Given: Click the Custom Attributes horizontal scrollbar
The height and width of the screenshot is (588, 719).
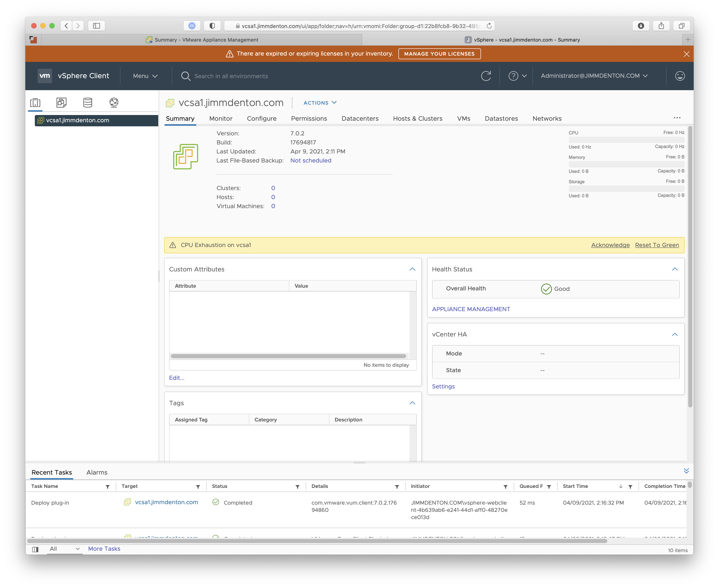Looking at the screenshot, I should point(288,356).
